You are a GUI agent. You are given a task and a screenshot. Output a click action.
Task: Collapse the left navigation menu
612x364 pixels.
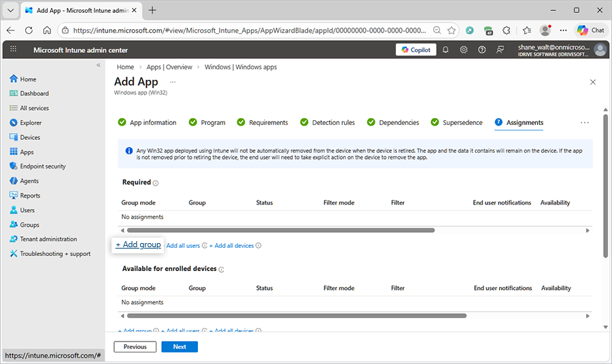98,65
